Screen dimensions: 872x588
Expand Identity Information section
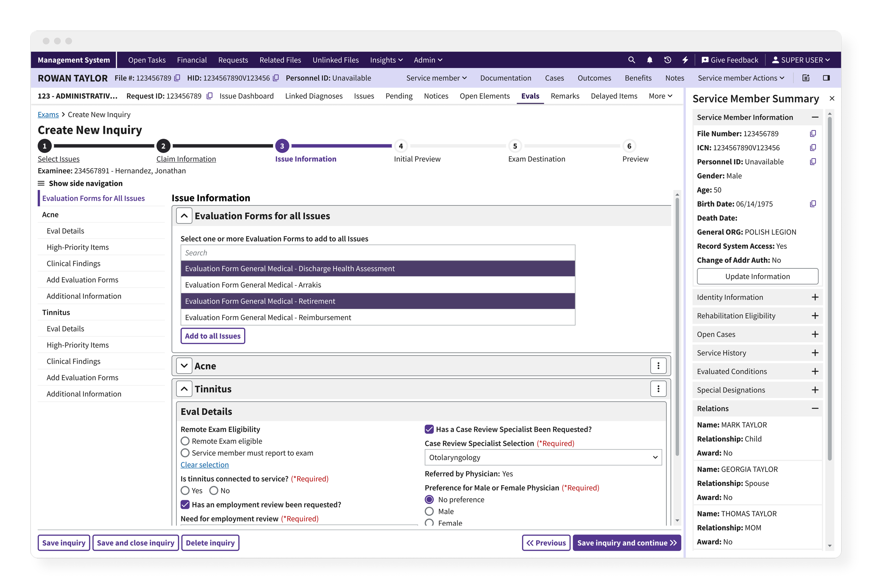point(814,297)
